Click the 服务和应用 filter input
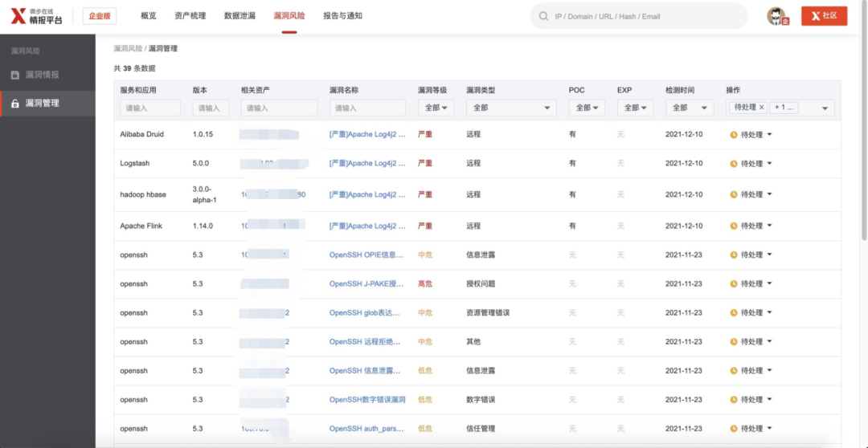 pyautogui.click(x=150, y=108)
